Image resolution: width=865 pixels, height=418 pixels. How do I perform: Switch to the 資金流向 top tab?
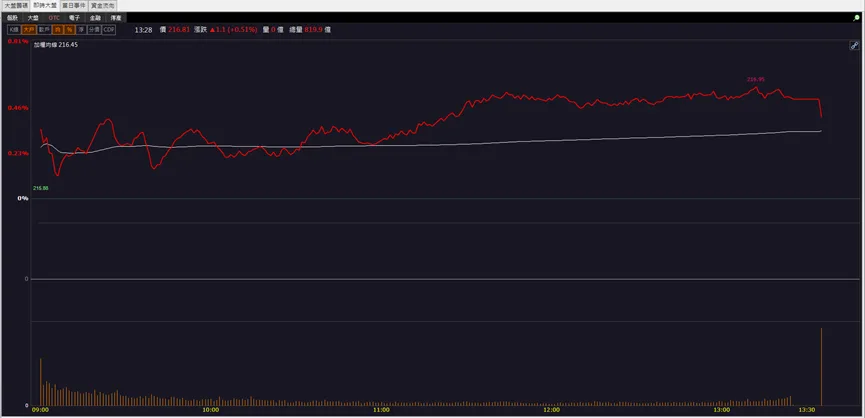pos(103,5)
